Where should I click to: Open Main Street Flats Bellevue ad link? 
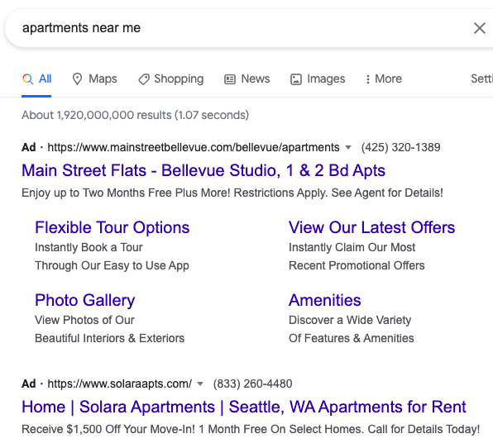(x=203, y=170)
